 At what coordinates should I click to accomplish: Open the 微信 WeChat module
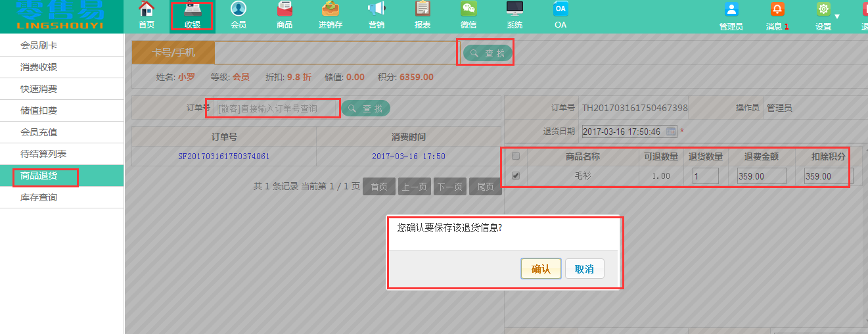click(468, 16)
